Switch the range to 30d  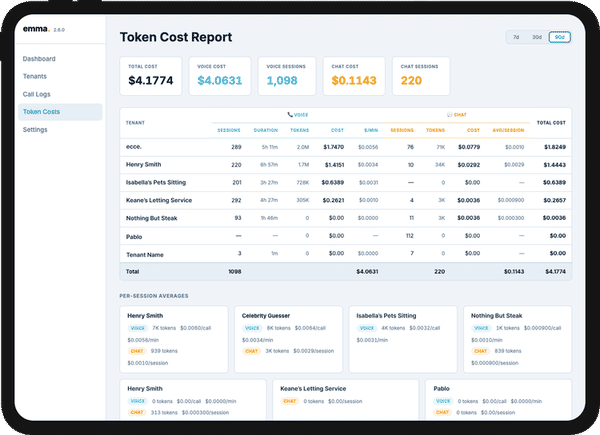(537, 37)
